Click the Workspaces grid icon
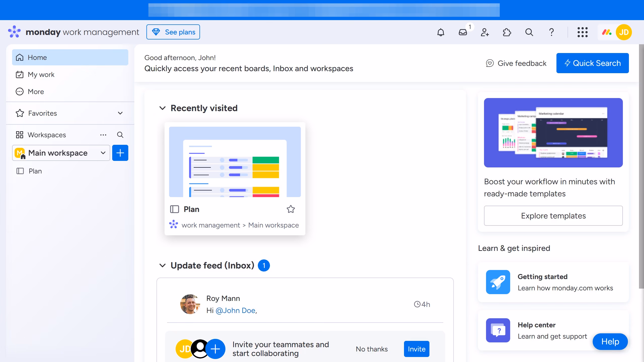Image resolution: width=644 pixels, height=362 pixels. [x=19, y=135]
